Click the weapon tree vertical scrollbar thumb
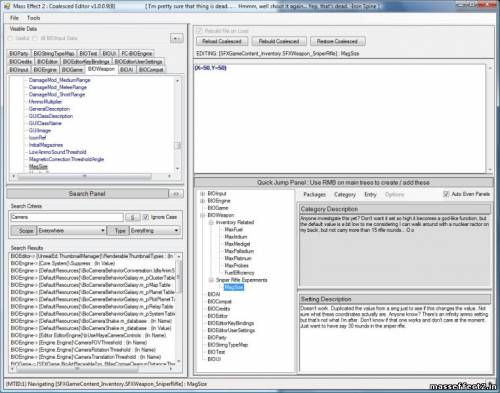The width and height of the screenshot is (500, 393). point(178,146)
